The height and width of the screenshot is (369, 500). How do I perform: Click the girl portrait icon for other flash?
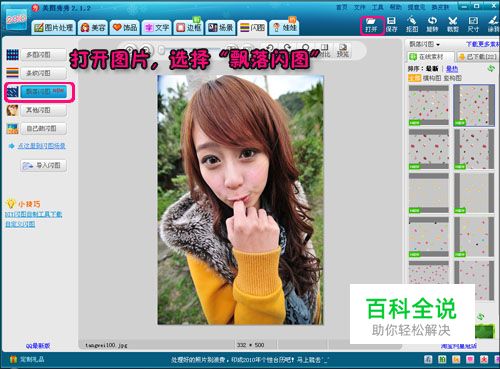(13, 110)
